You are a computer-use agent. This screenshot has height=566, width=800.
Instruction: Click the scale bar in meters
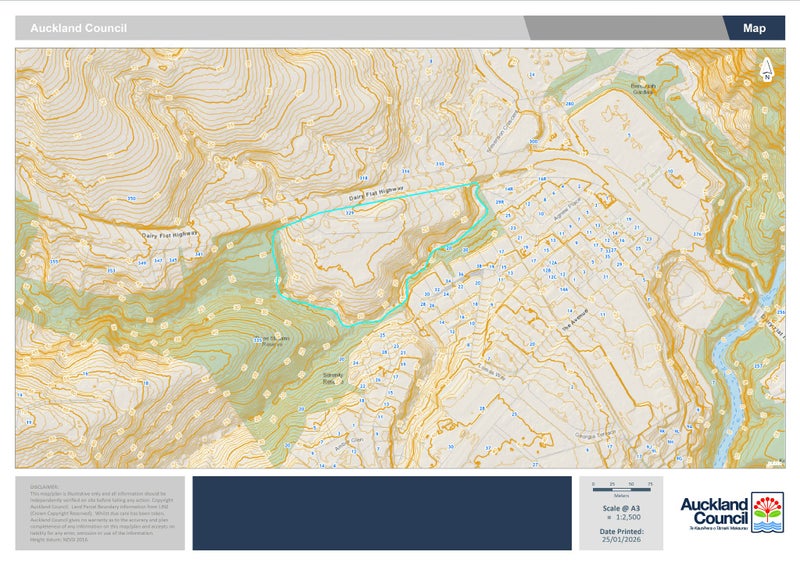tap(621, 485)
